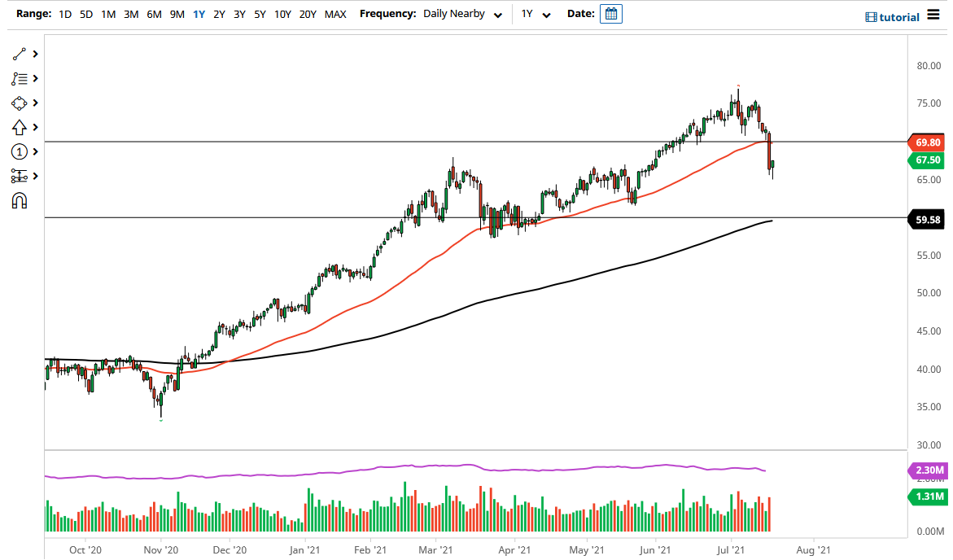The height and width of the screenshot is (560, 953).
Task: Enable the 1D range view
Action: tap(64, 14)
